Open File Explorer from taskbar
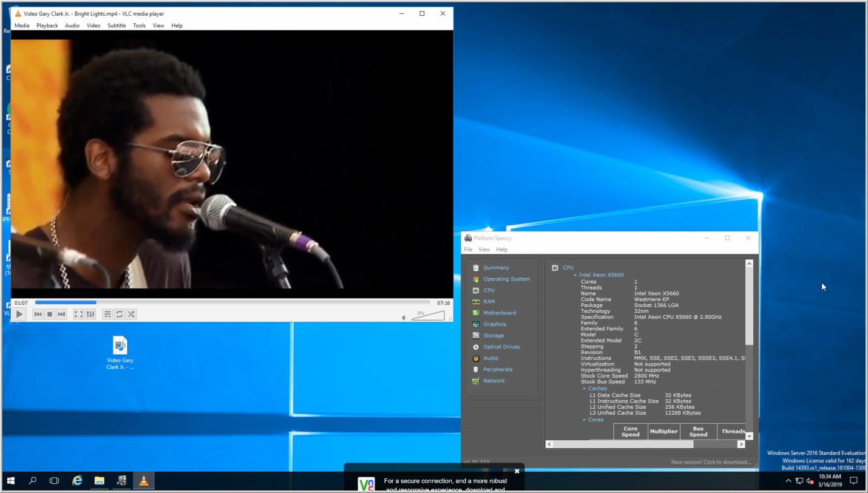Viewport: 868px width, 493px height. (99, 481)
